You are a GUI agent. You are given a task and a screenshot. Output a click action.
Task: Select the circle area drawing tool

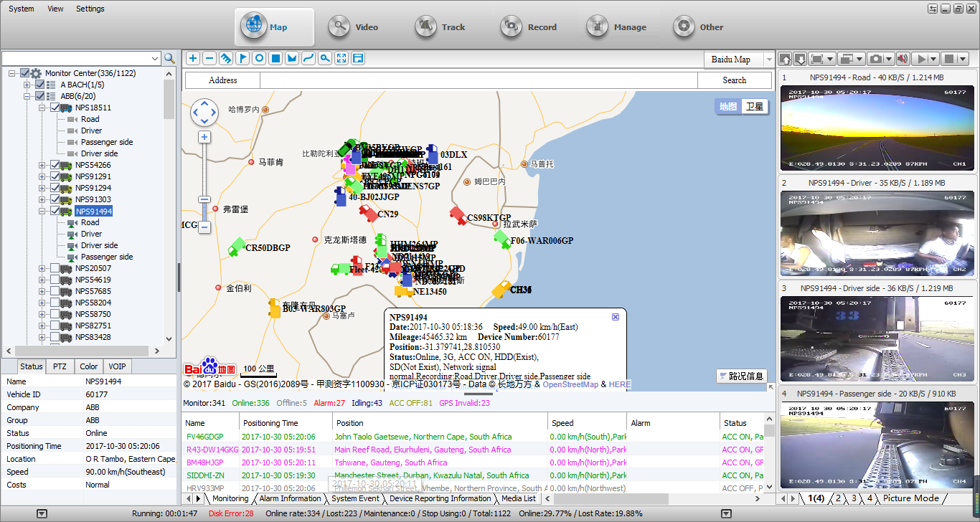[259, 58]
